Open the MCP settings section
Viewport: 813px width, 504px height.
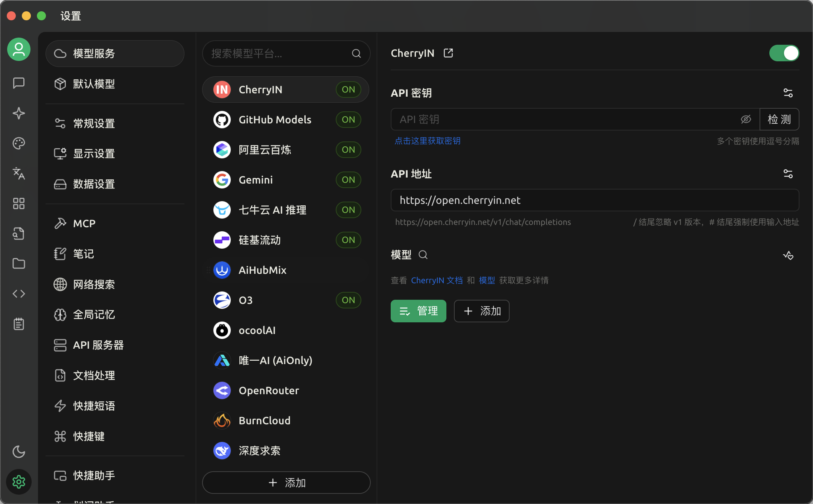pyautogui.click(x=84, y=223)
